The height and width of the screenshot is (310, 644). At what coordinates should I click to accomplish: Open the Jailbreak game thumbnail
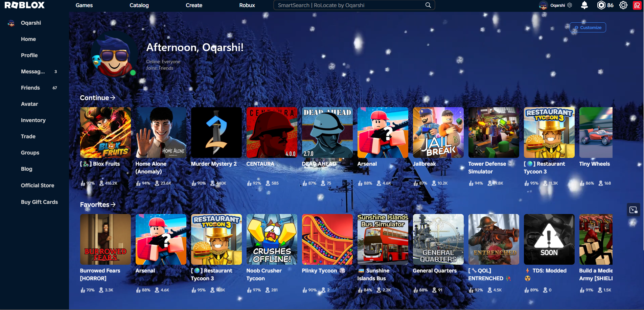tap(438, 133)
